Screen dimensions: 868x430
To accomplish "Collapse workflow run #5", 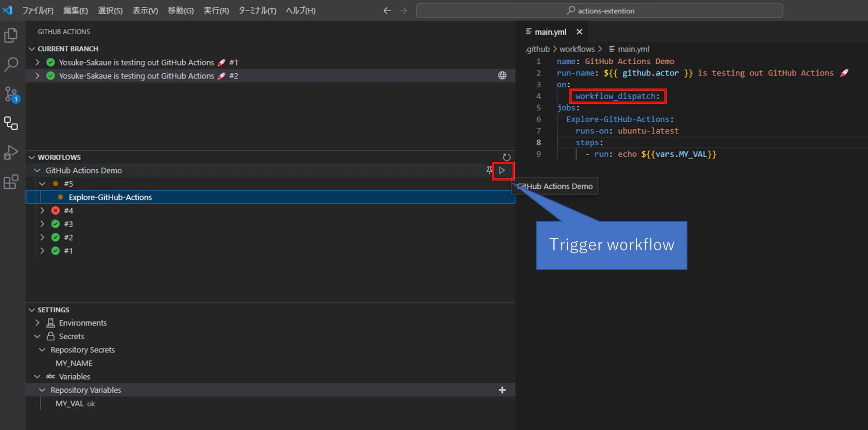I will [x=42, y=184].
